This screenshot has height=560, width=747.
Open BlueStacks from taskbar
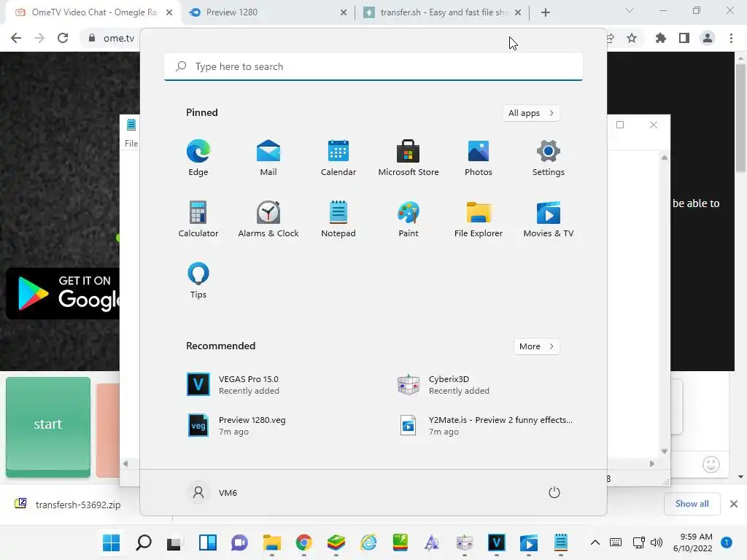[x=336, y=542]
